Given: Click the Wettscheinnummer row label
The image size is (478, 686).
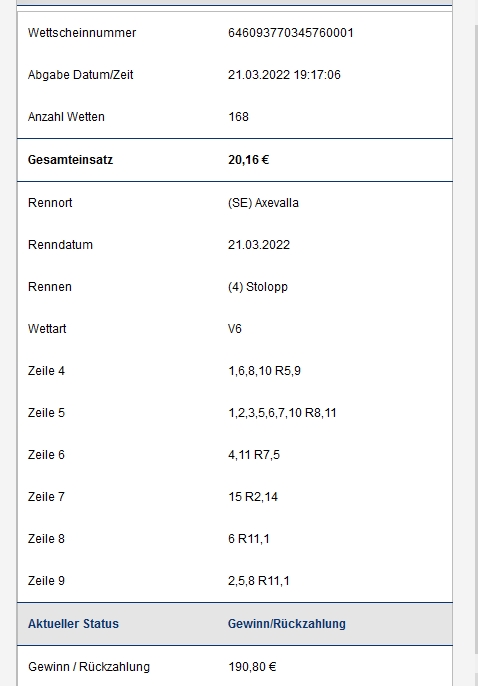Looking at the screenshot, I should pos(82,33).
